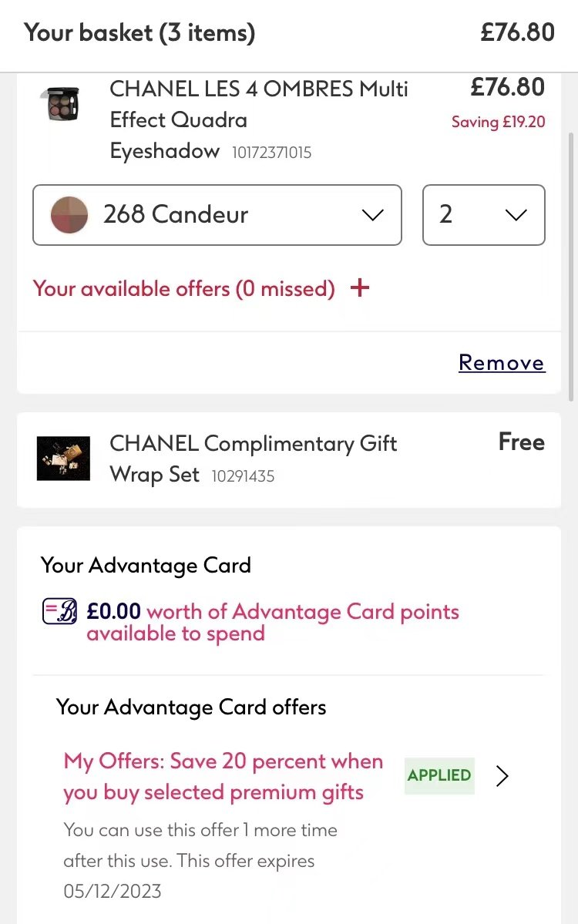Viewport: 578px width, 924px height.
Task: Click the 'Save 20 percent' offer link
Action: click(x=223, y=777)
